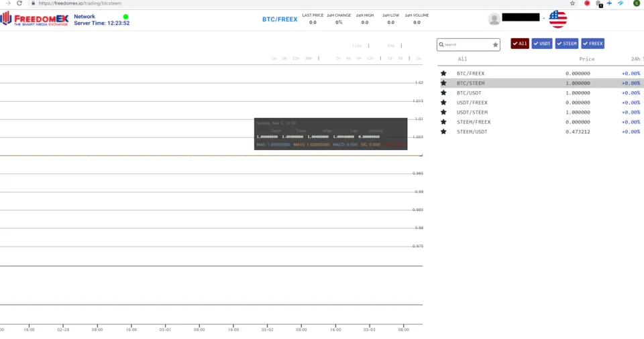Focus the market Search input field
The image size is (644, 339).
(x=468, y=44)
